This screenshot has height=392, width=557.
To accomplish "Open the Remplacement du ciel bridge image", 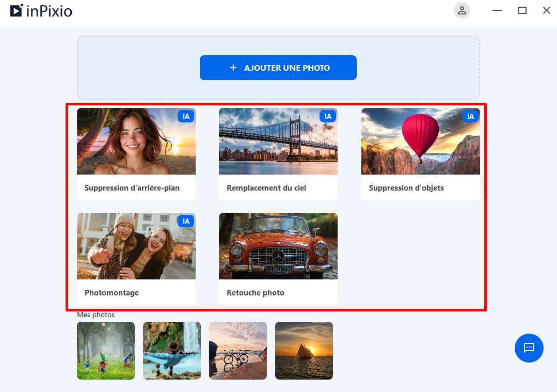I will pos(278,141).
